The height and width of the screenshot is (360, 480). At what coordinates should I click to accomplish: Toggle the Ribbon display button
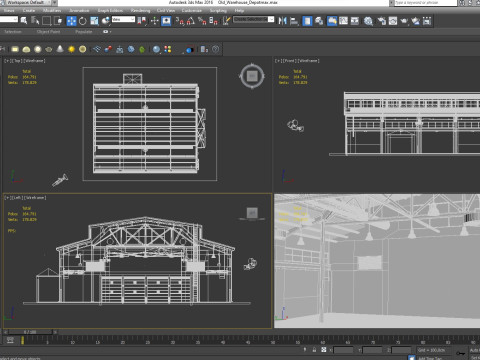(x=332, y=21)
